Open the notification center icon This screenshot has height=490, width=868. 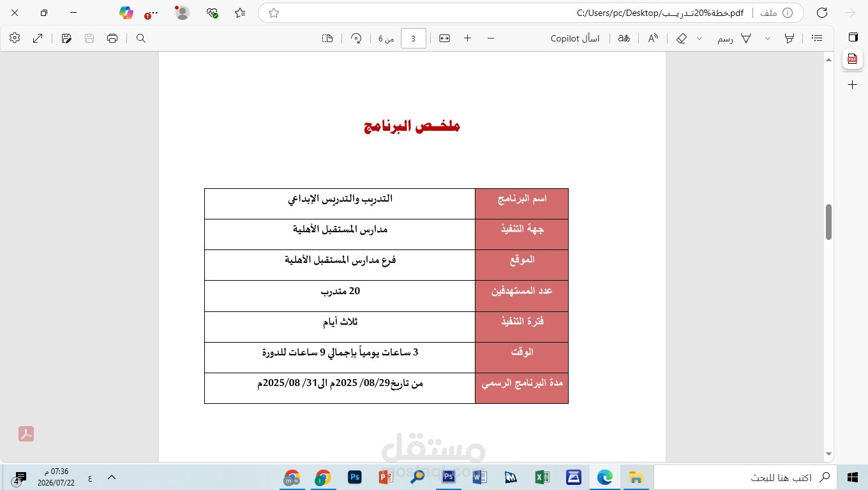20,478
